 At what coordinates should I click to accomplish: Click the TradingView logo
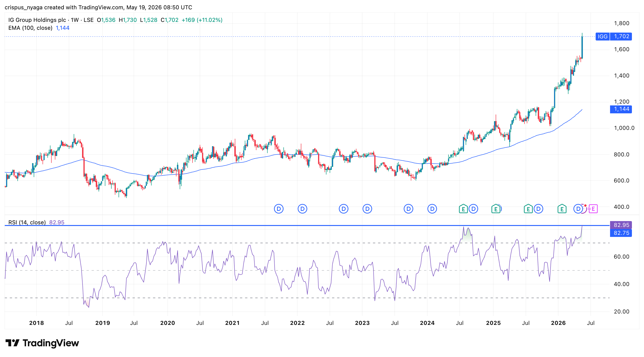pos(42,343)
